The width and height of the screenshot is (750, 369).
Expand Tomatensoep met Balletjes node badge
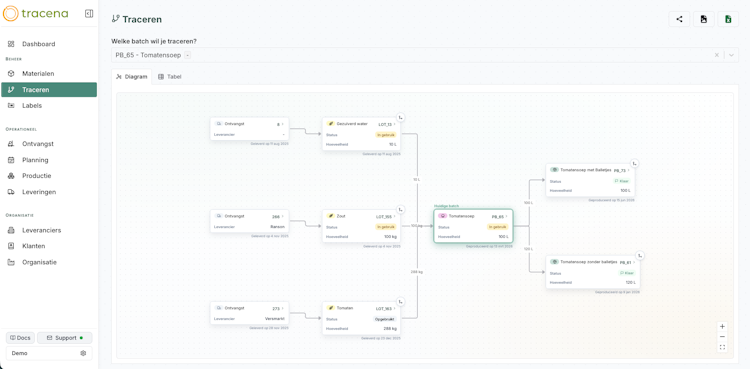tap(635, 164)
